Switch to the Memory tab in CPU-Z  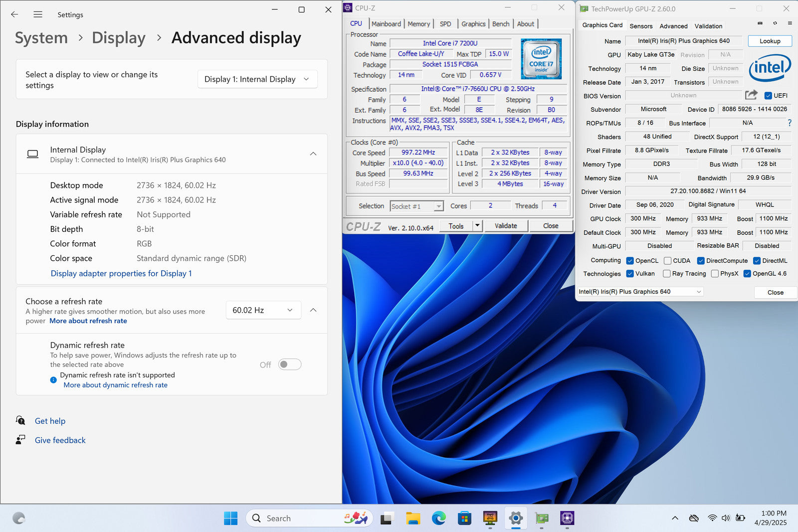418,24
